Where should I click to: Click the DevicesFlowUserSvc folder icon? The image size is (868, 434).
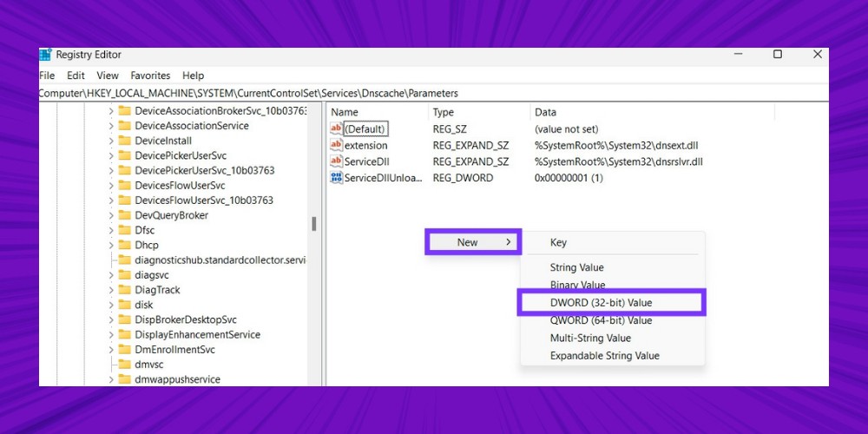point(124,186)
